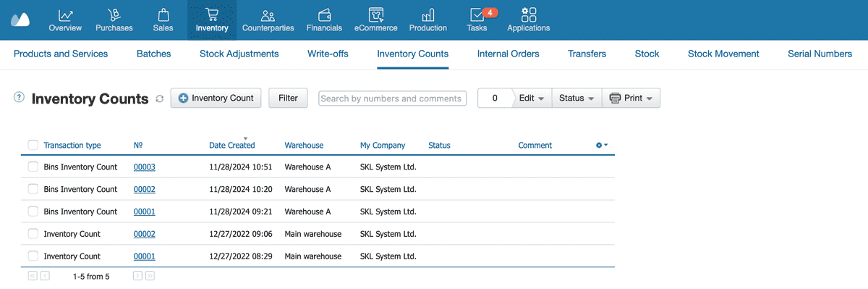Switch to Stock Movement tab
Viewport: 868px width, 289px height.
[723, 54]
